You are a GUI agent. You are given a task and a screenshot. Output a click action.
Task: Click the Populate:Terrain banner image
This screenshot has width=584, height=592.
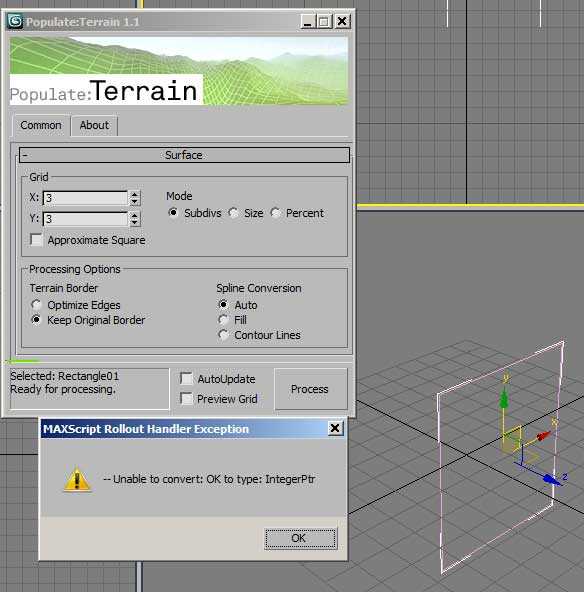(x=179, y=71)
